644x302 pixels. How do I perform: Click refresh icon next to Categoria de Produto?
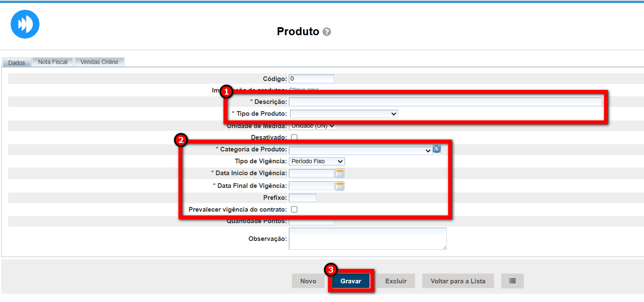(437, 149)
